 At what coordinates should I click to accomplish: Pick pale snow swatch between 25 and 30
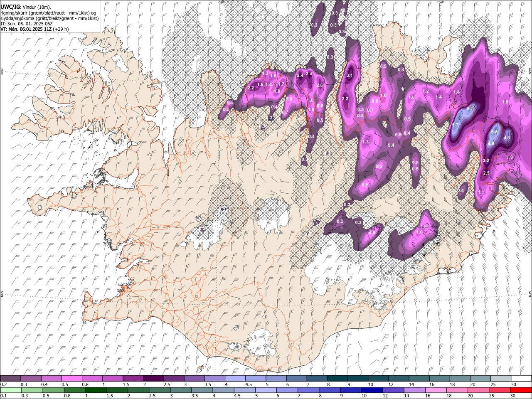pos(500,378)
